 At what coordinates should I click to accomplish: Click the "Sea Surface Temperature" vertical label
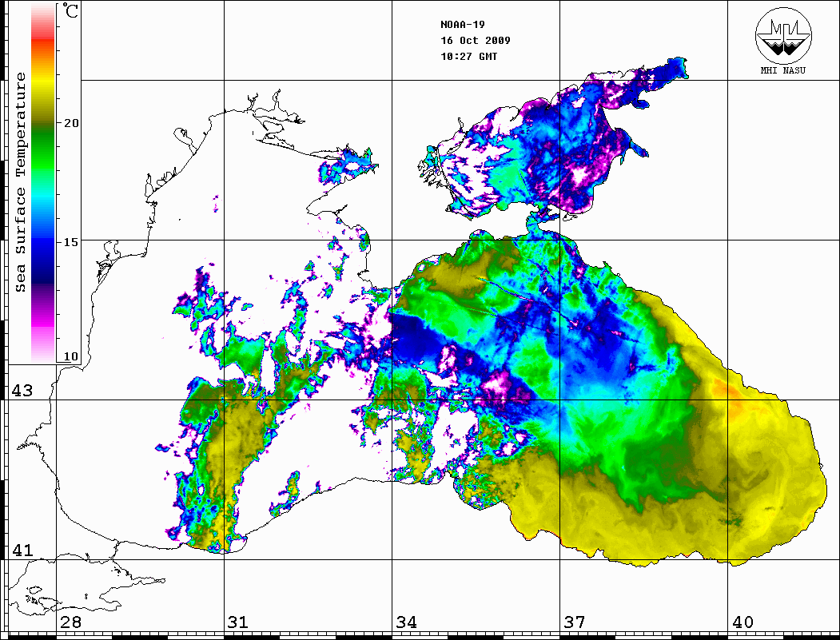click(x=21, y=183)
